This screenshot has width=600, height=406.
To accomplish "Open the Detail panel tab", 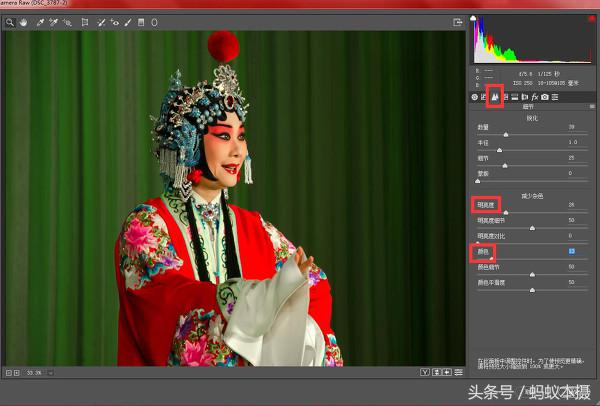I will click(495, 97).
